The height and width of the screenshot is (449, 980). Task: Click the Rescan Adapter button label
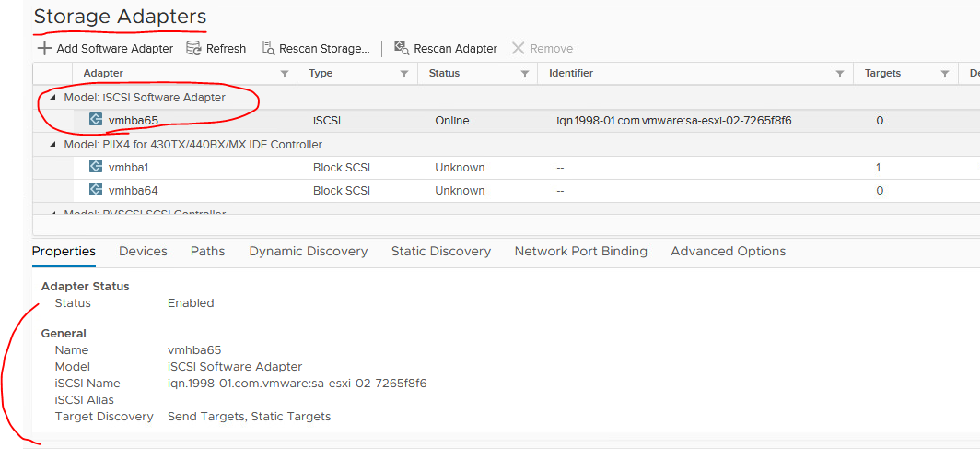point(456,48)
